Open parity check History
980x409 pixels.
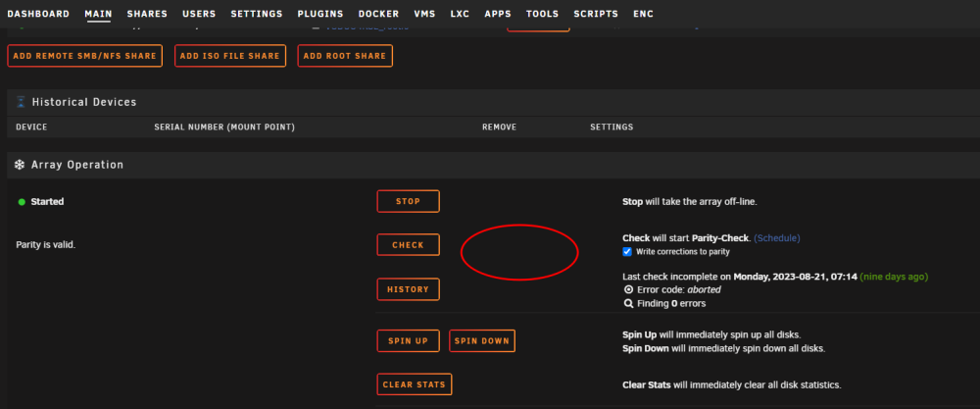coord(408,289)
